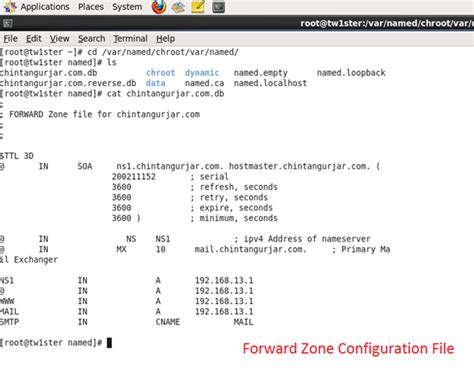Click the '; retry, seconds' comment
Viewport: 474px width, 381px height.
point(229,197)
